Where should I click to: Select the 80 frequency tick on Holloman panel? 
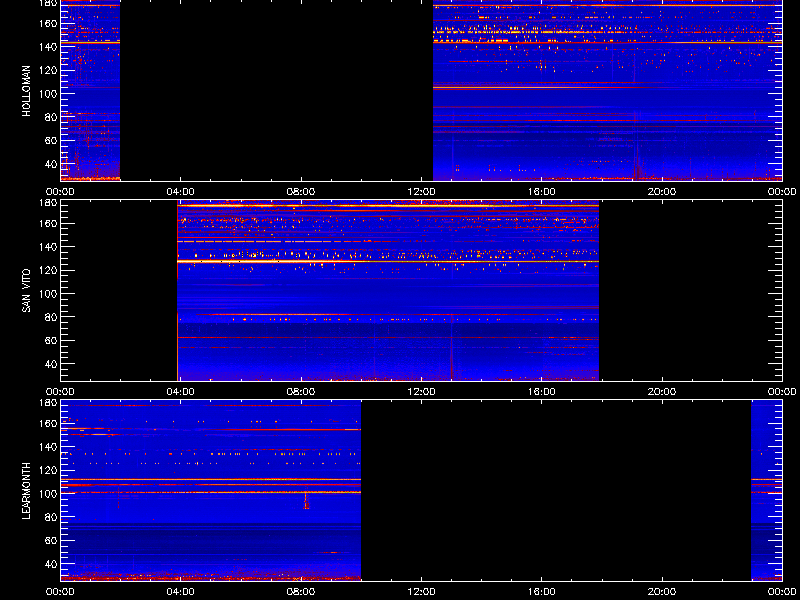point(52,117)
